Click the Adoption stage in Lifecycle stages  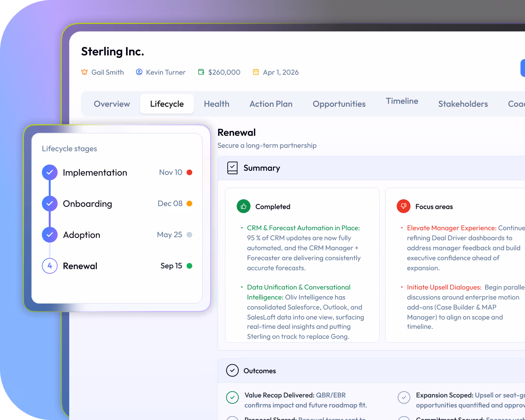pos(81,235)
